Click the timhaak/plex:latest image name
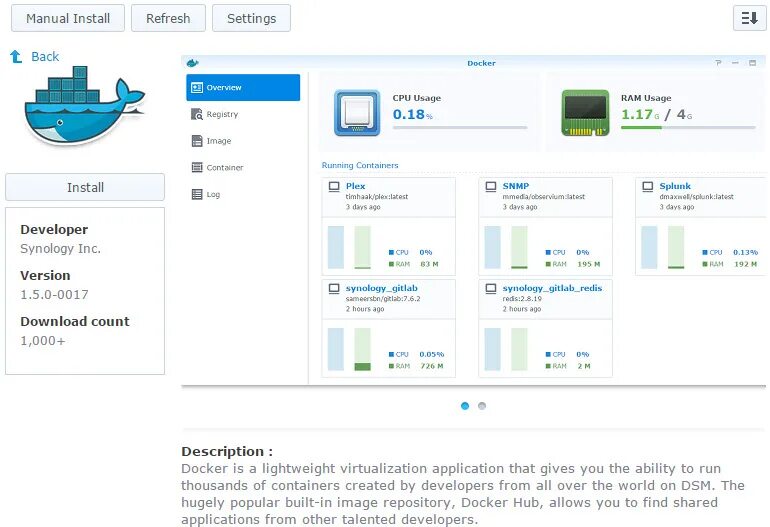The width and height of the screenshot is (770, 527). [x=377, y=196]
